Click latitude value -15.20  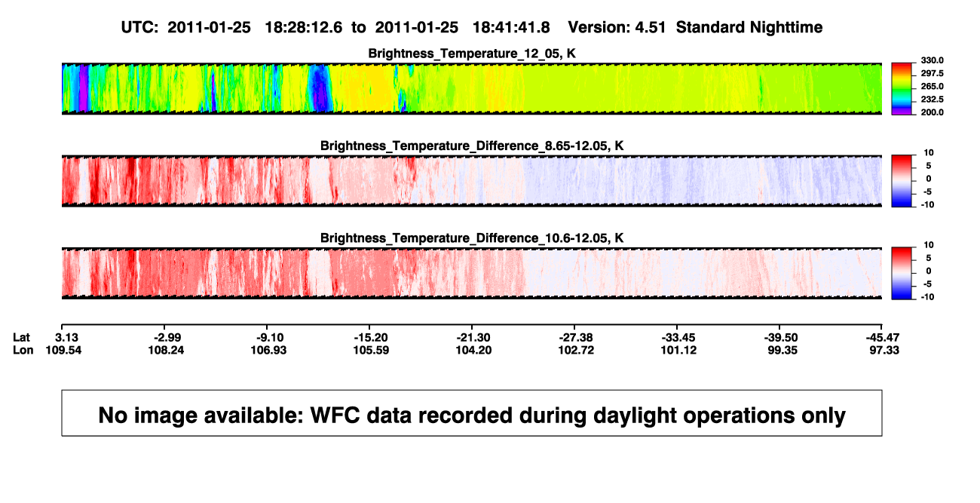[x=369, y=337]
